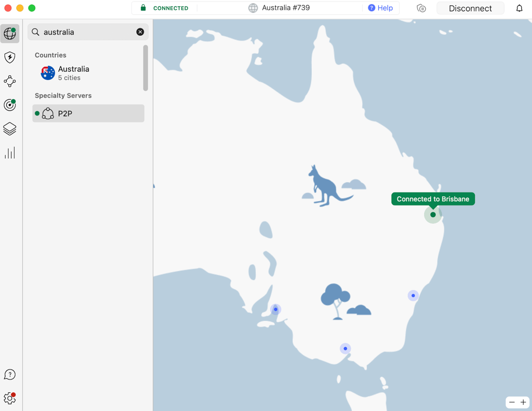Viewport: 532px width, 411px height.
Task: Open the Meshnet nodes icon
Action: pyautogui.click(x=9, y=81)
